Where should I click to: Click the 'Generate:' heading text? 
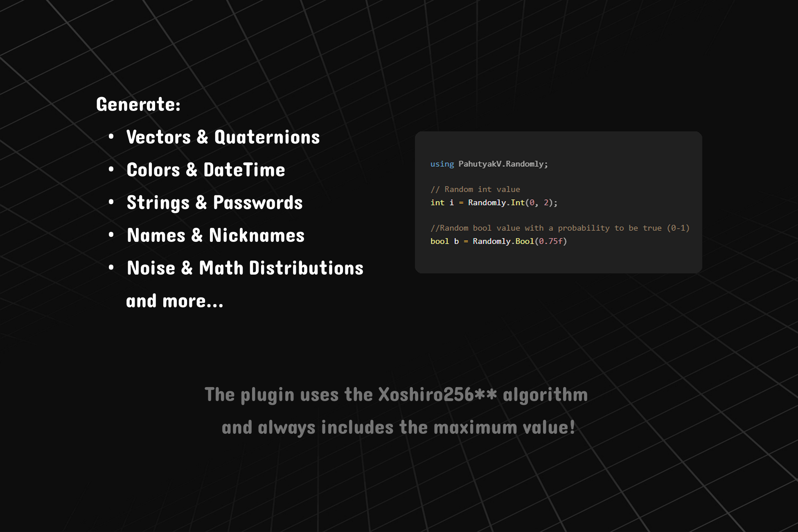tap(138, 104)
